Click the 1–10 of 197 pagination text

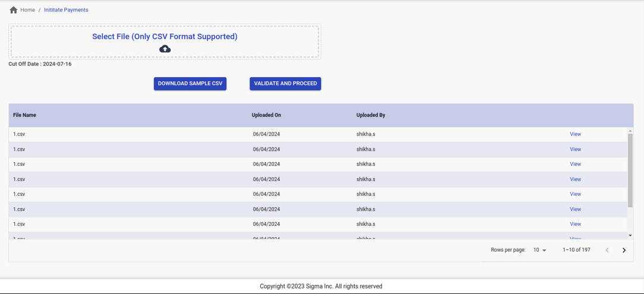(x=577, y=250)
